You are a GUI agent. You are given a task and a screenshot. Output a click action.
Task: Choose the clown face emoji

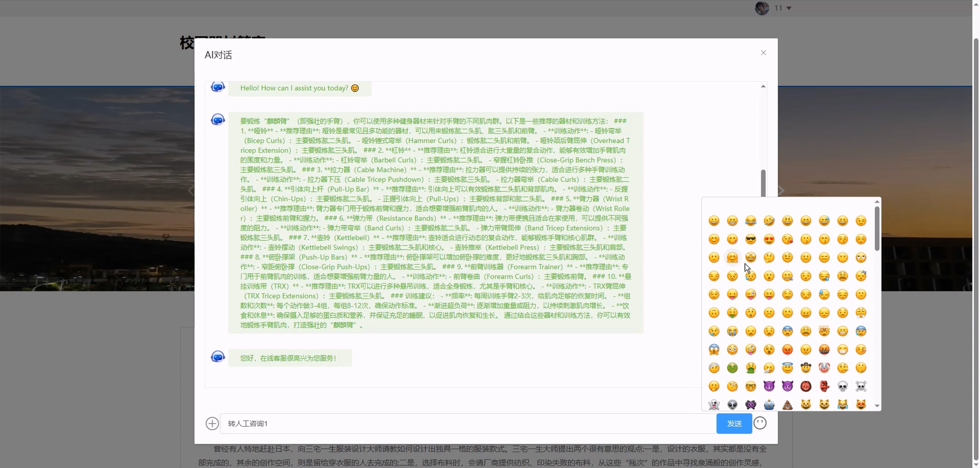(x=824, y=368)
